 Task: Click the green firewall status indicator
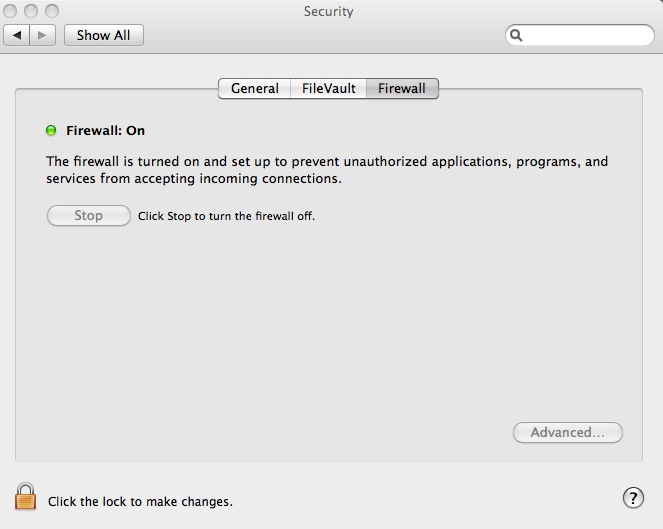pos(51,131)
